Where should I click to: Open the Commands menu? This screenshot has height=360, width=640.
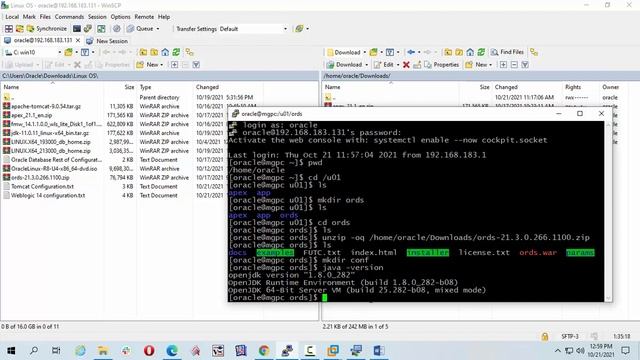(x=69, y=17)
